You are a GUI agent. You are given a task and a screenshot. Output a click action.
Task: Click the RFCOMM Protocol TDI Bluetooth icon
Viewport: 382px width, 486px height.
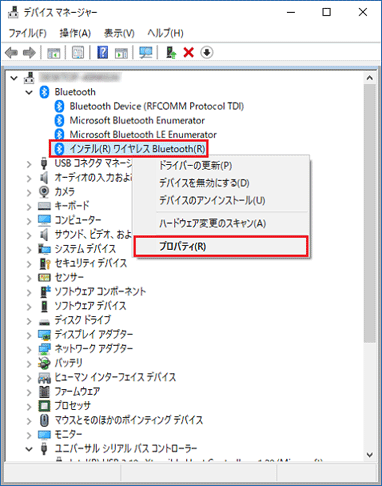59,106
